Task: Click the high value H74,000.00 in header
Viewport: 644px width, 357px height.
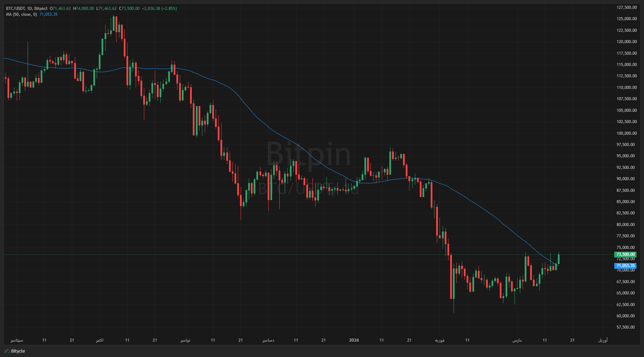Action: click(x=83, y=9)
